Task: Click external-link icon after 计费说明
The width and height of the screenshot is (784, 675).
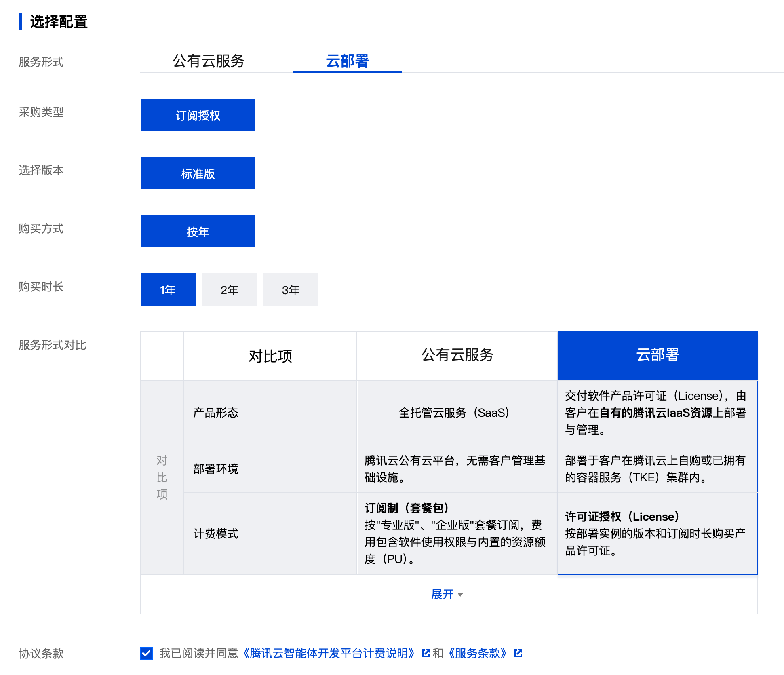Action: click(x=426, y=653)
